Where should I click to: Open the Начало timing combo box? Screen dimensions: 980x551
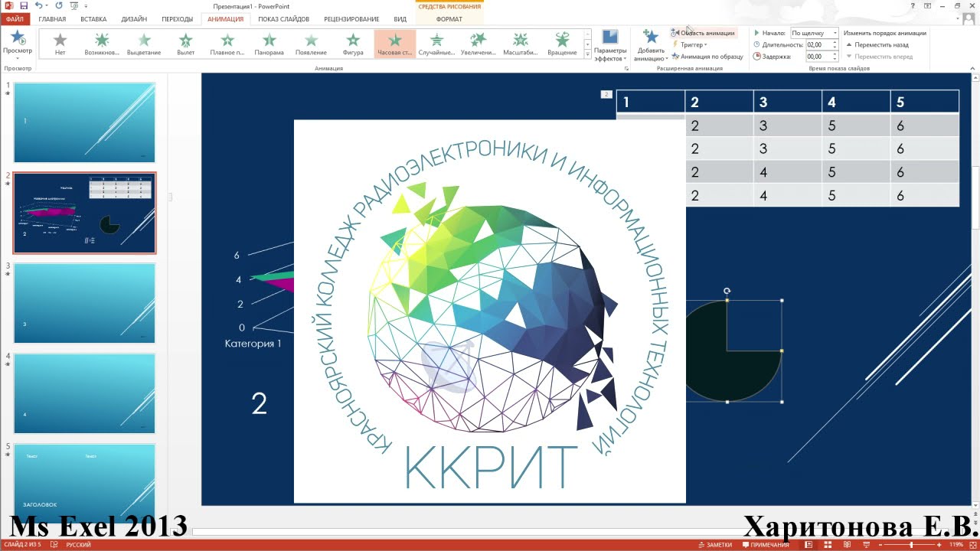814,33
